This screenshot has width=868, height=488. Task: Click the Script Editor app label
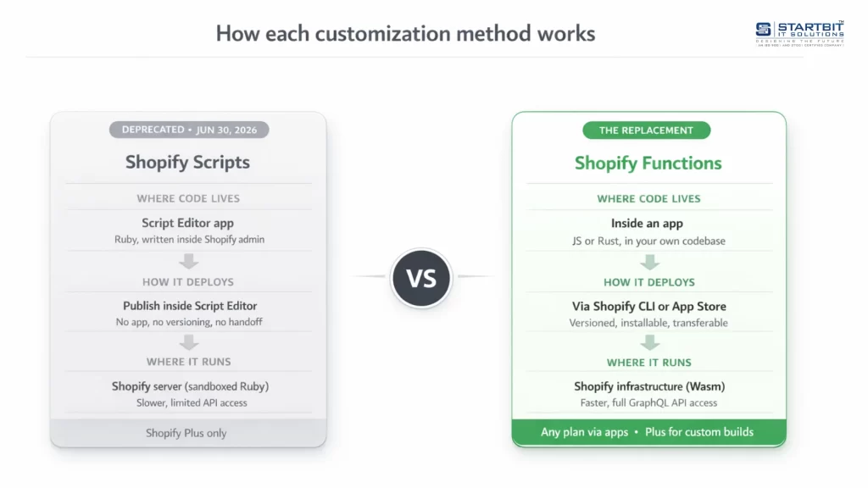pos(188,224)
